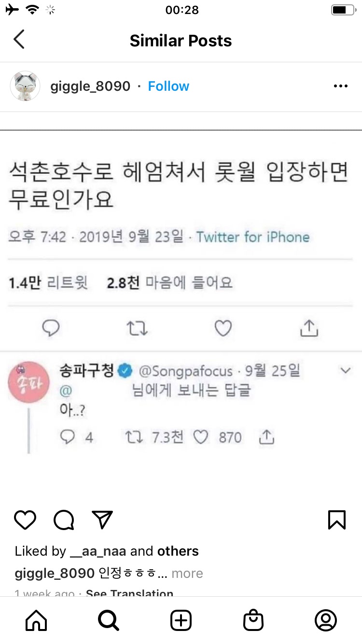Save post with bookmark icon
The width and height of the screenshot is (362, 644).
(x=336, y=519)
